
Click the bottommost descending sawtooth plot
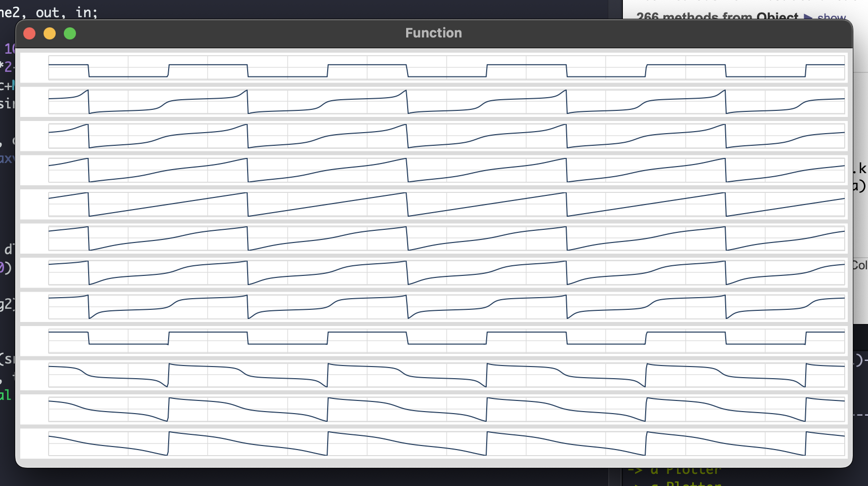click(x=446, y=443)
